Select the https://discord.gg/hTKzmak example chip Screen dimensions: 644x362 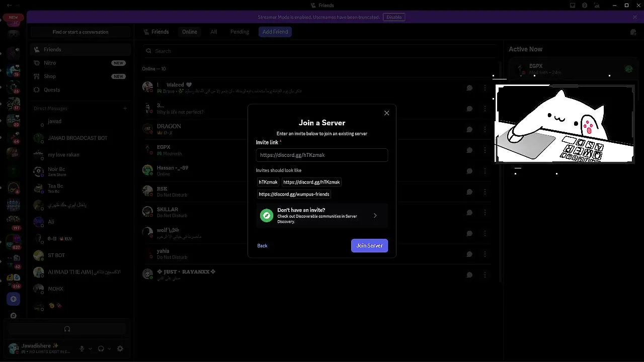(x=311, y=182)
